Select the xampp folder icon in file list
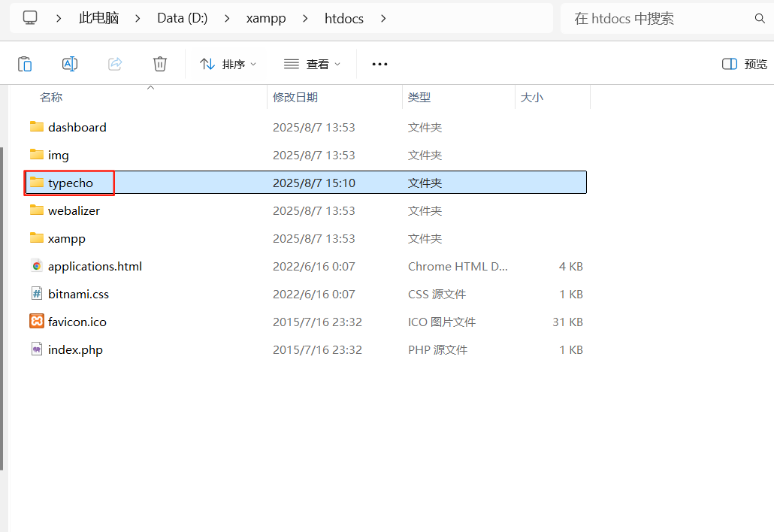774x532 pixels. click(x=37, y=238)
